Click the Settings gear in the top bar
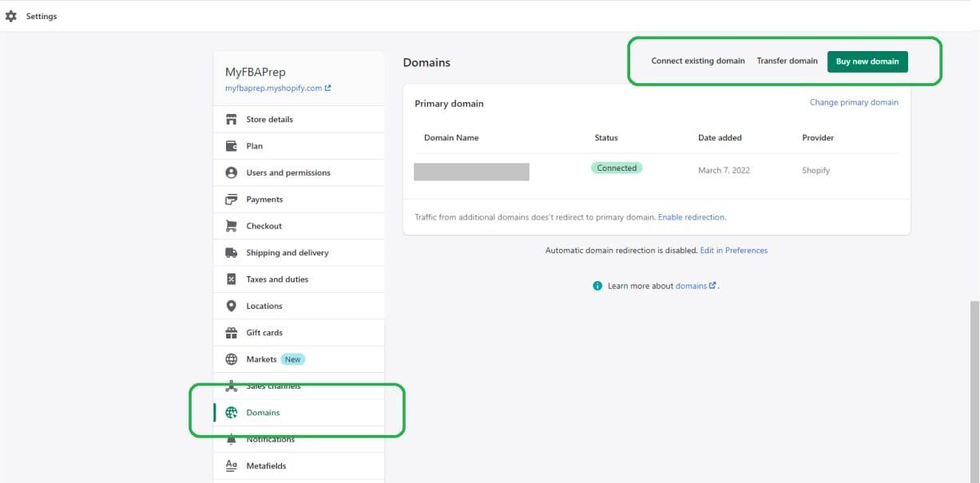The image size is (980, 483). coord(11,15)
